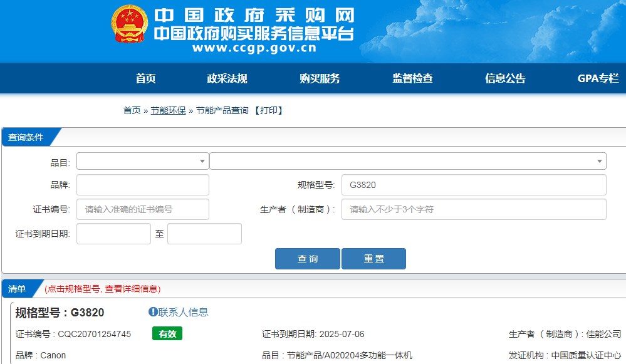The height and width of the screenshot is (364, 626).
Task: Click the info icon beside 联系人信息
Action: coord(153,312)
